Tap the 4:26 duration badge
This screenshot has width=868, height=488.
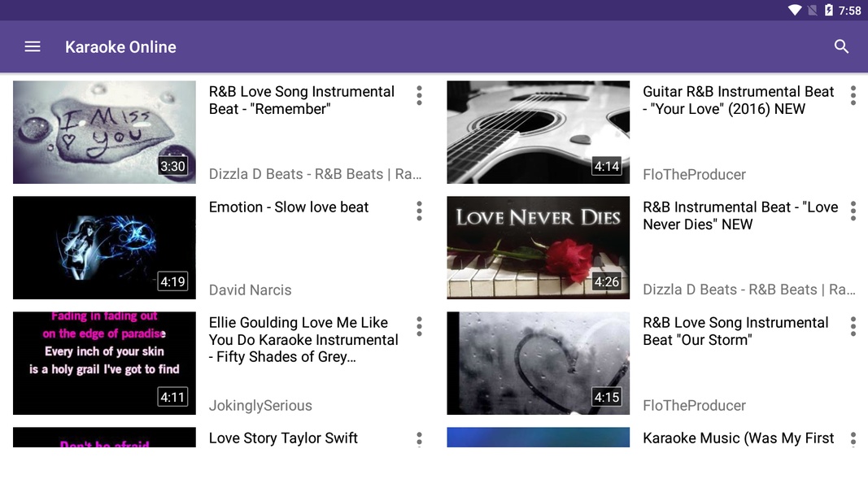607,281
